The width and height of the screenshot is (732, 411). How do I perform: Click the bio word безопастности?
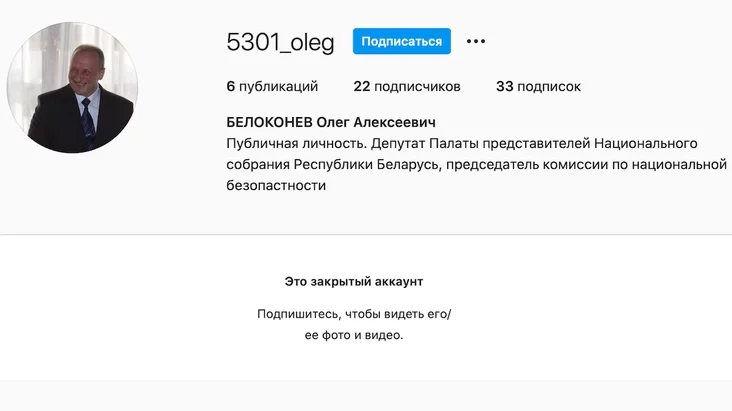tap(276, 185)
